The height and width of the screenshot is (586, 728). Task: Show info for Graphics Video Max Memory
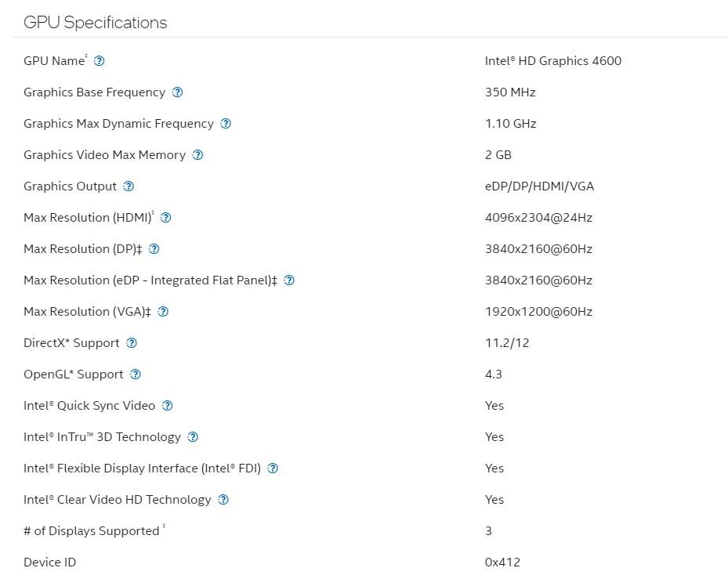point(197,155)
